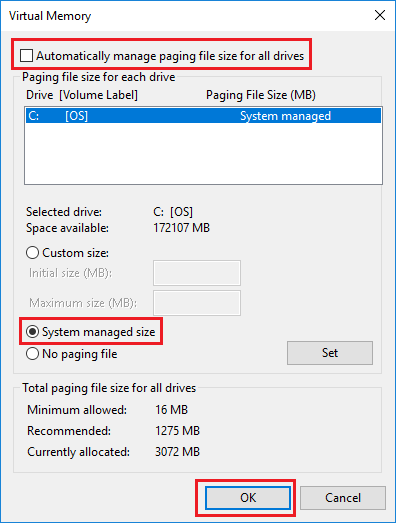Click the Initial size (MB) input field
Screen dimensions: 396x523
[197, 273]
